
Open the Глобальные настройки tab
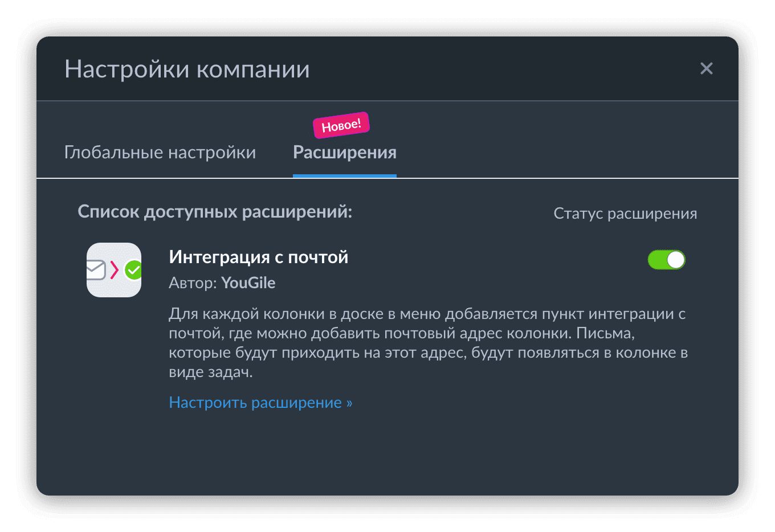click(x=160, y=153)
